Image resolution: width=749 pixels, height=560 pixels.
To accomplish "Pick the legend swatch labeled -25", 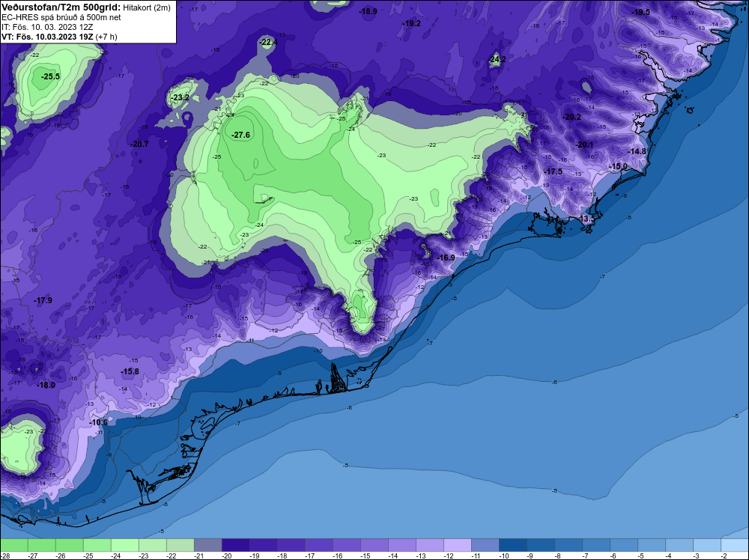I will tap(97, 545).
